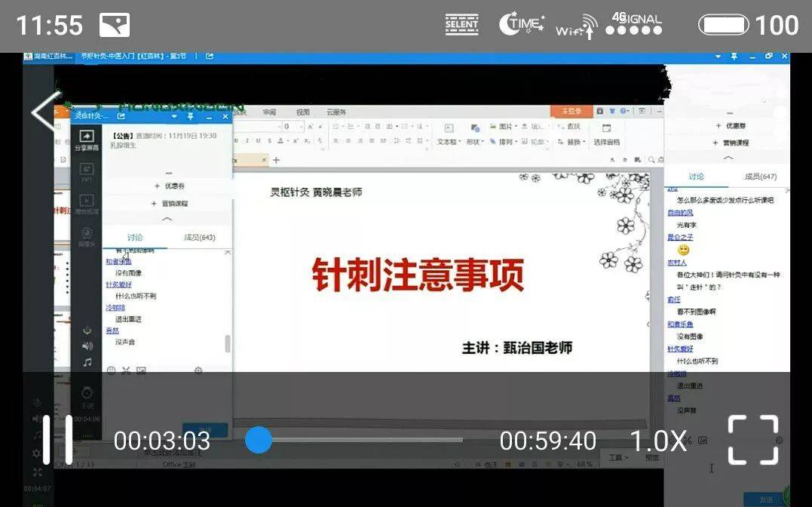Click the 查找 find tool
Screen dimensions: 812x507
(x=569, y=127)
